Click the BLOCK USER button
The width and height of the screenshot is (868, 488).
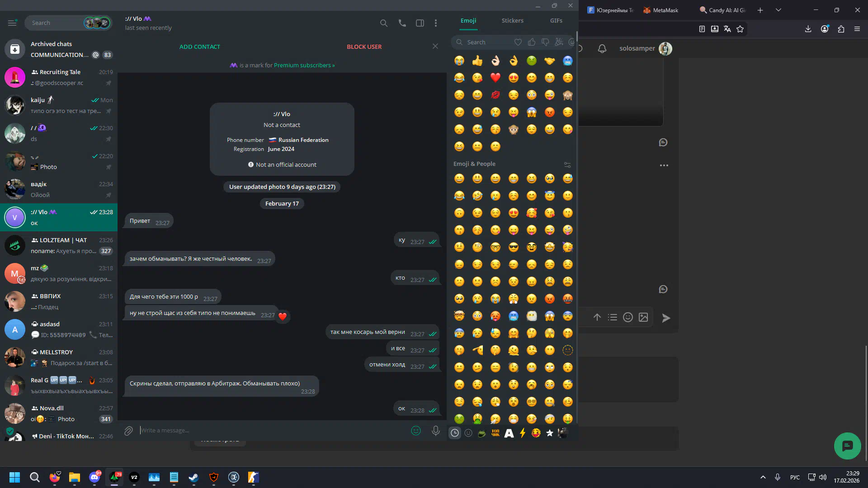(364, 47)
